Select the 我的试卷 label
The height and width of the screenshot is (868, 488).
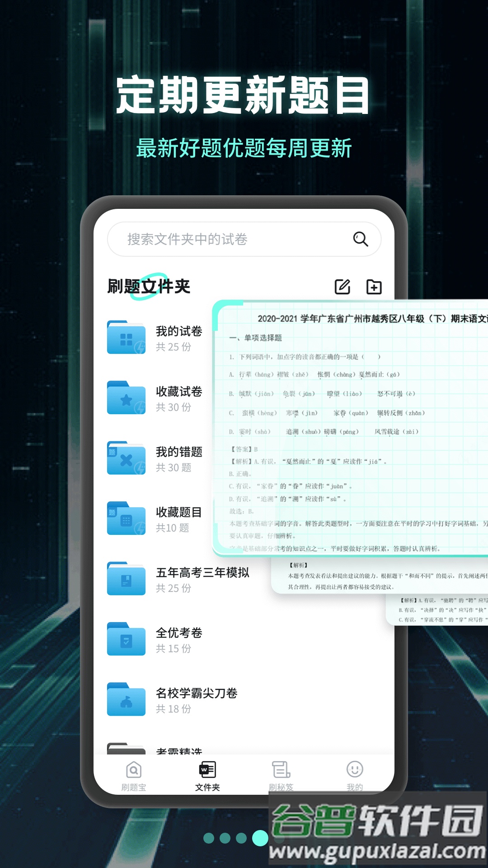pos(179,331)
